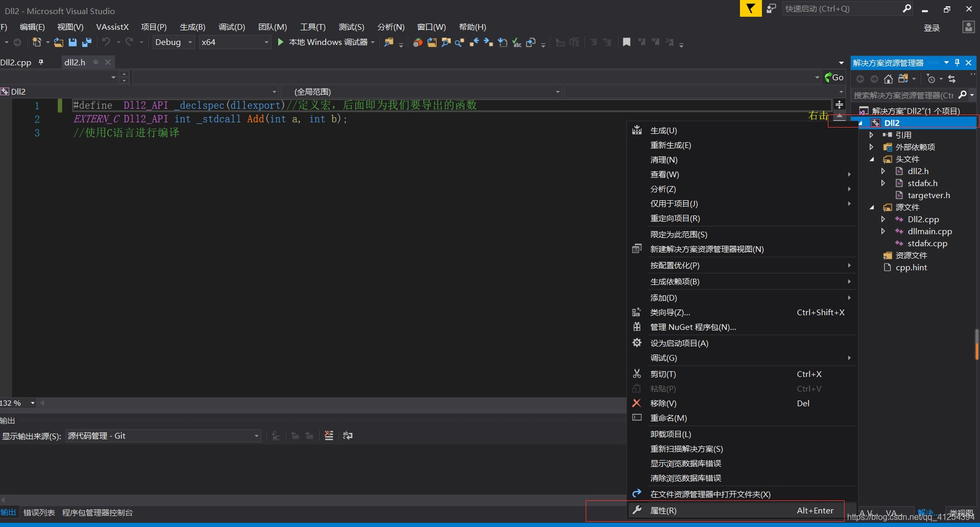Image resolution: width=980 pixels, height=527 pixels.
Task: Switch to the 程序包管理器控制台 tab
Action: tap(97, 512)
